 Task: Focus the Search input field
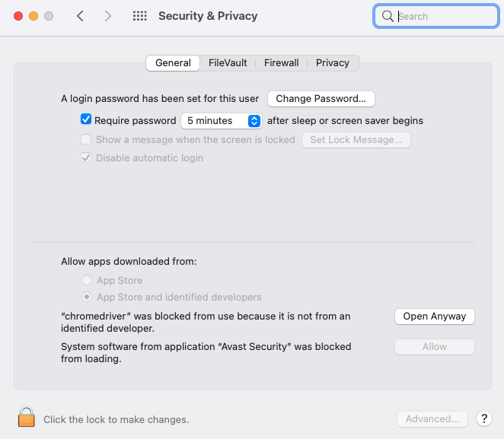[435, 16]
